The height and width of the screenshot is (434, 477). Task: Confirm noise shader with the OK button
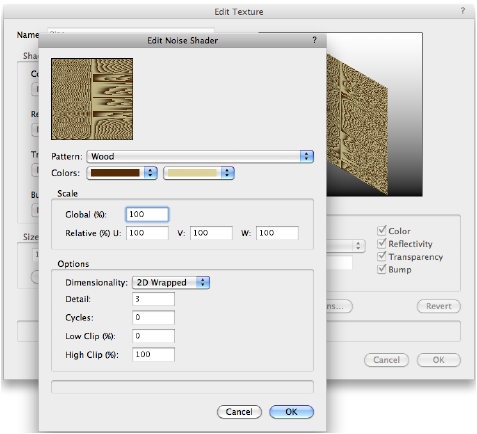point(291,412)
